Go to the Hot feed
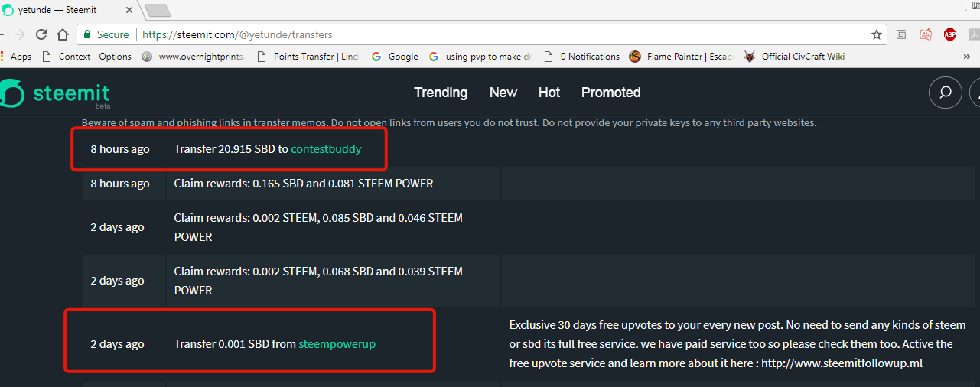Viewport: 980px width, 387px height. 549,93
